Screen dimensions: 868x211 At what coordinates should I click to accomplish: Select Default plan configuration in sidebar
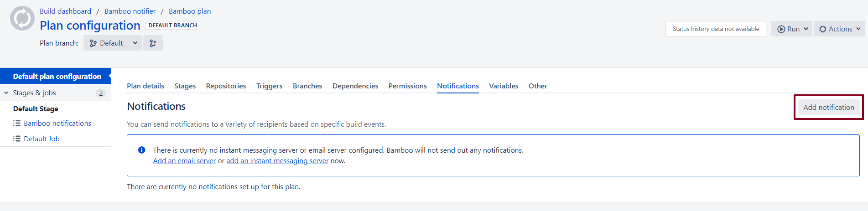click(x=57, y=76)
